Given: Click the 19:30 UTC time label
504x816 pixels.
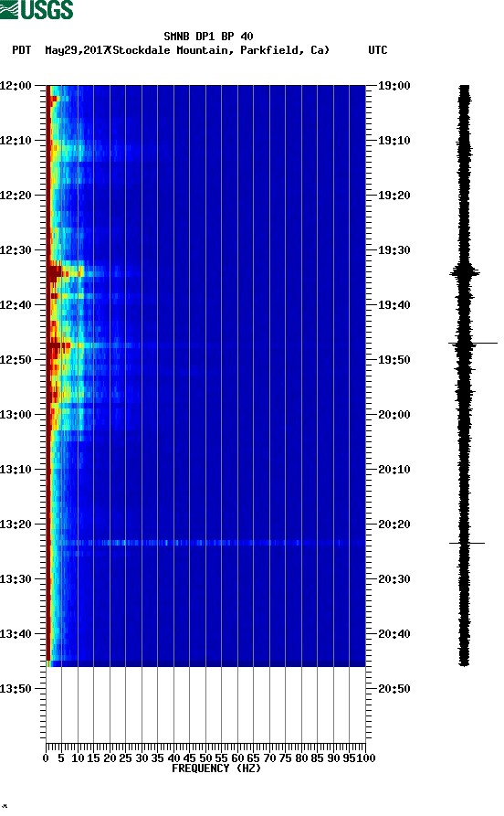Looking at the screenshot, I should tap(394, 250).
